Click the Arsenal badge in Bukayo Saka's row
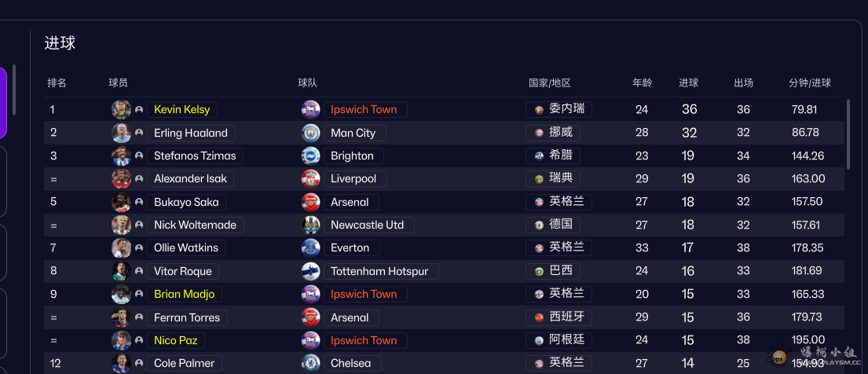The height and width of the screenshot is (374, 868). (310, 202)
